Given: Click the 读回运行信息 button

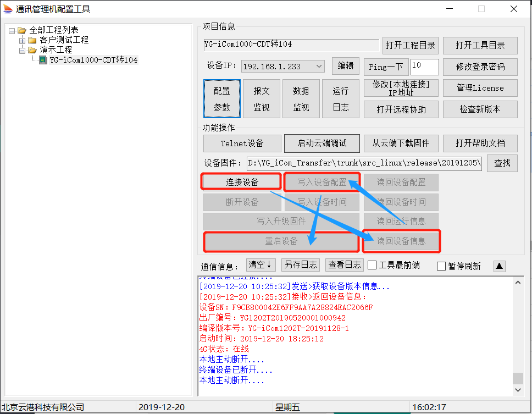Looking at the screenshot, I should click(401, 221).
